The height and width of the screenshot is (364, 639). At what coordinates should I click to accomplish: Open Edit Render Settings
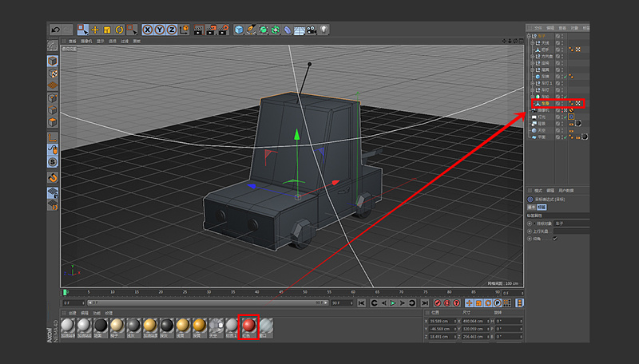(x=224, y=30)
